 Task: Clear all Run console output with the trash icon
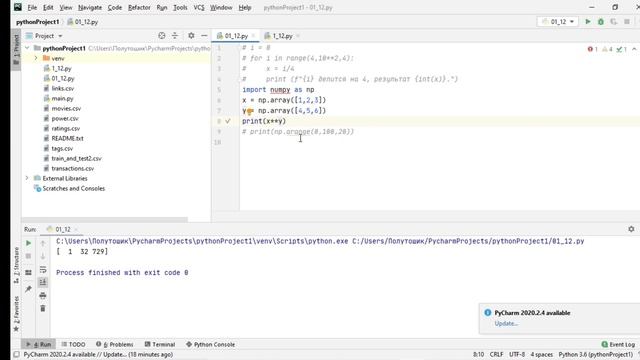pos(43,309)
